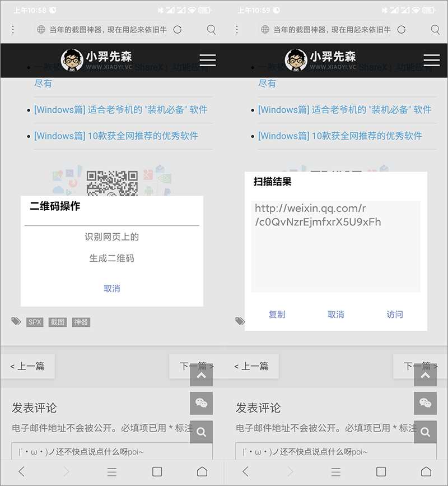Open hamburger menu on left phone site header
448x486 pixels.
208,60
